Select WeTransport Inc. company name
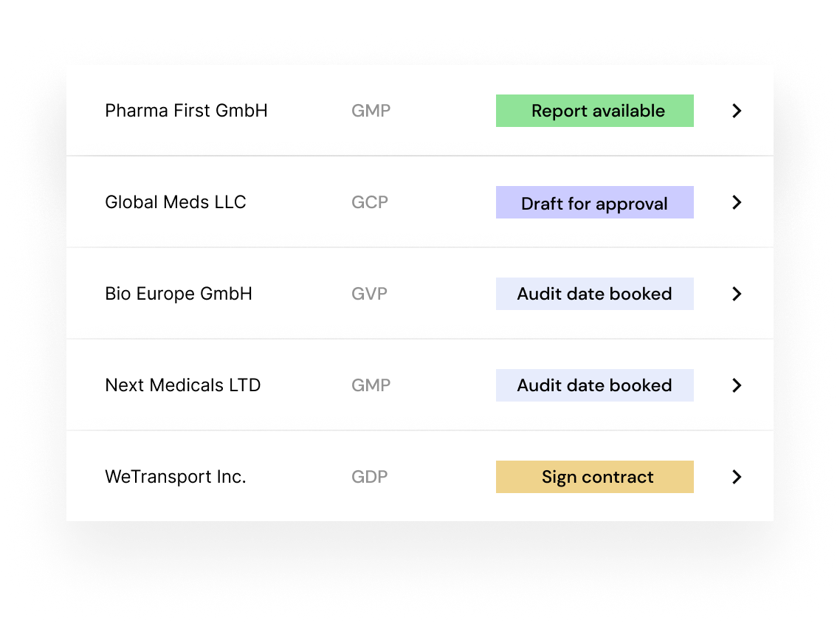 pos(176,478)
